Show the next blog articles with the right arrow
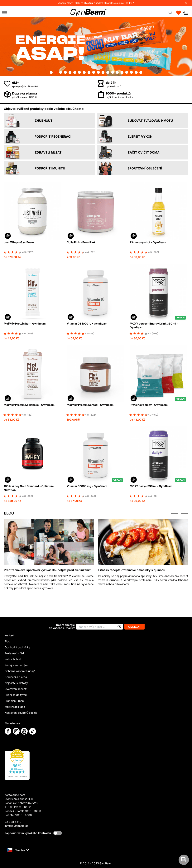This screenshot has width=192, height=868. pos(185,513)
